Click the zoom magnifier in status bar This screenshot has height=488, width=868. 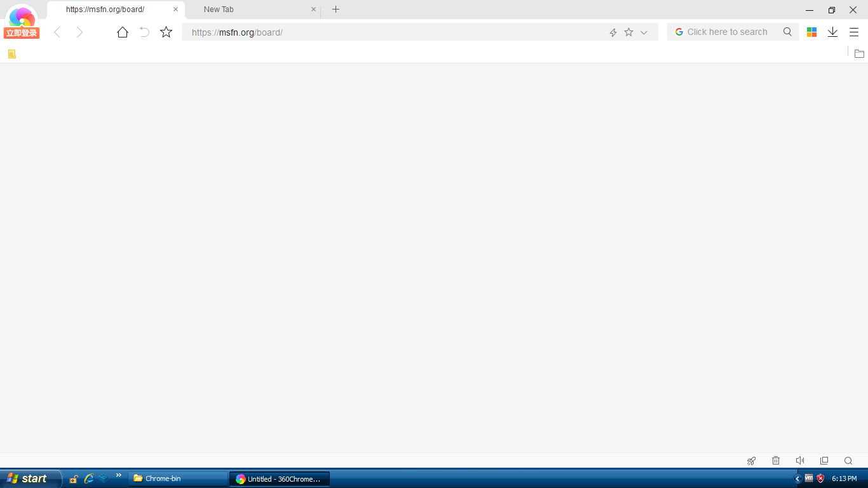pyautogui.click(x=848, y=461)
